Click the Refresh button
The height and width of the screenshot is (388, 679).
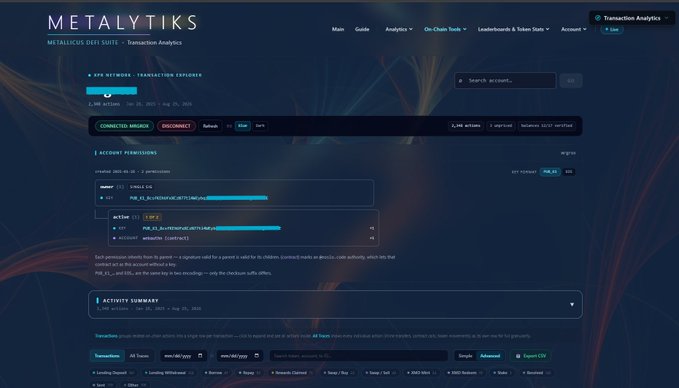[x=210, y=126]
